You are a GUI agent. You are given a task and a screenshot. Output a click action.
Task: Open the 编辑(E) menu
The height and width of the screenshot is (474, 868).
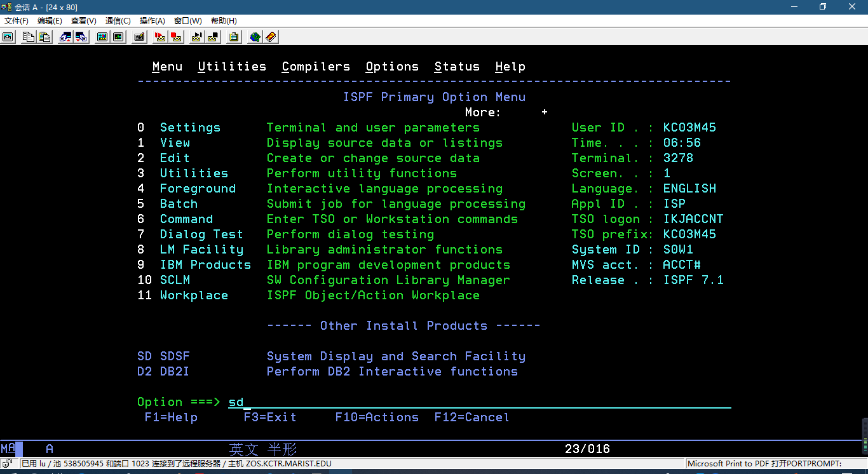coord(50,21)
